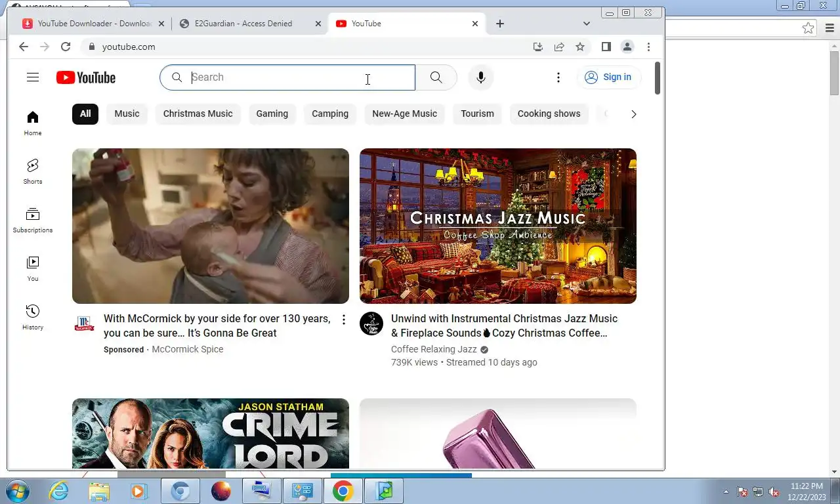Reload the YouTube page

[x=66, y=47]
